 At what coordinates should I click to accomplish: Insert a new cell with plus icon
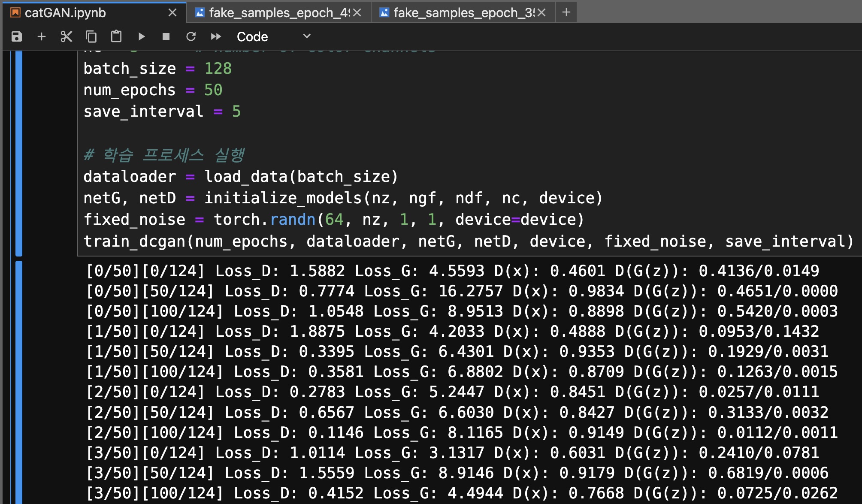[x=42, y=37]
